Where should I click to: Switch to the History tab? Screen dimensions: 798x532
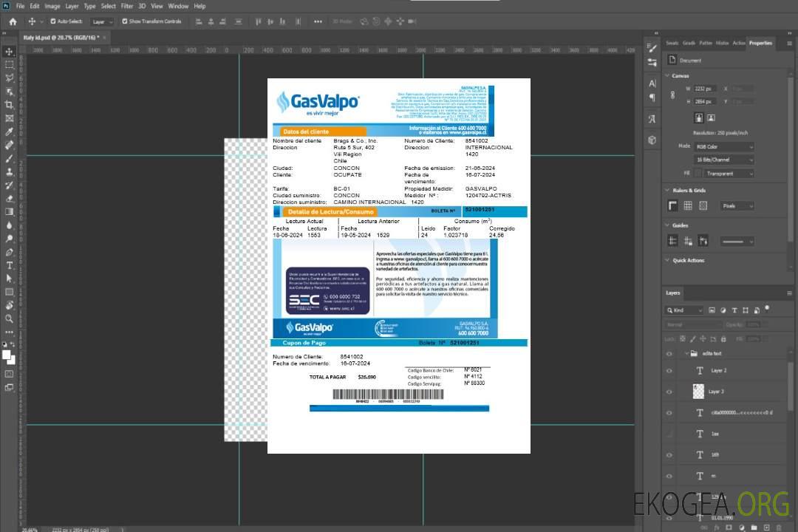(722, 43)
